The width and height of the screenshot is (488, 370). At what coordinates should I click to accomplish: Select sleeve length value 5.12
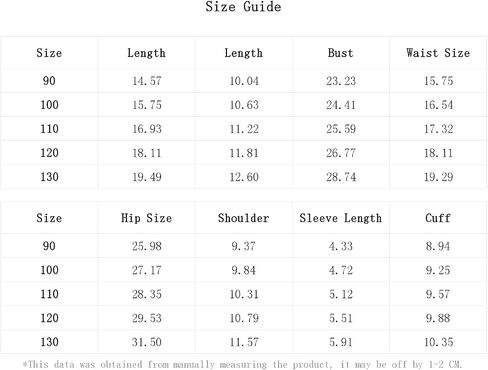pos(341,294)
